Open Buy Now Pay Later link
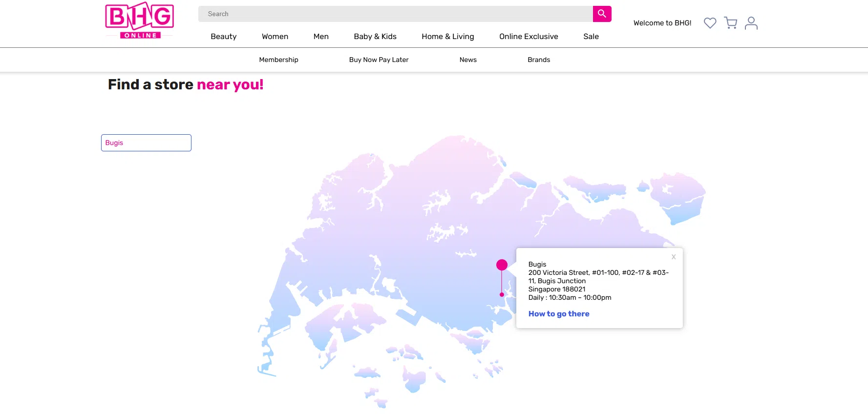The width and height of the screenshot is (868, 415). click(x=379, y=60)
